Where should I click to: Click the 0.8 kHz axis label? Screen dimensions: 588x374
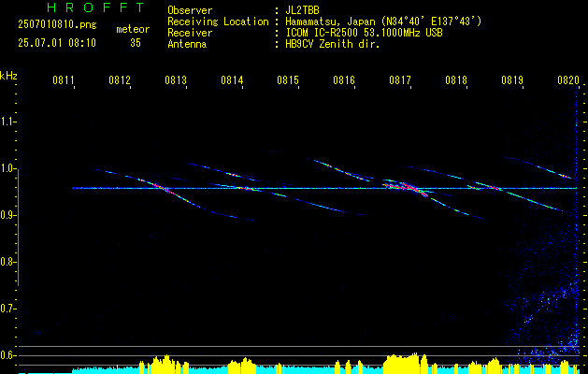point(7,262)
